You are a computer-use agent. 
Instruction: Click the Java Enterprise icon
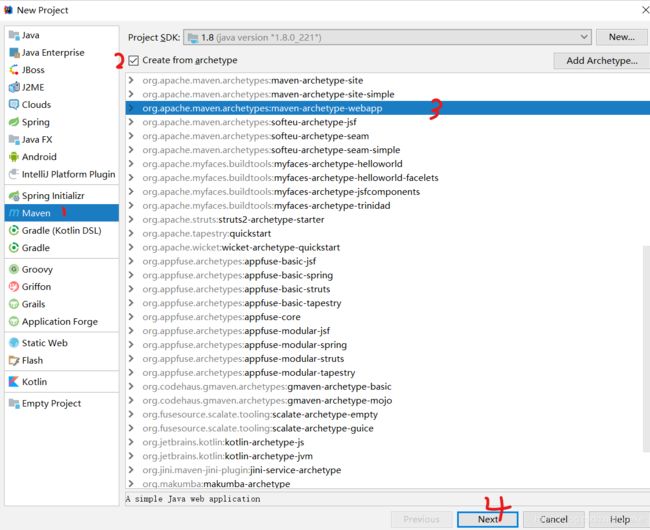14,53
